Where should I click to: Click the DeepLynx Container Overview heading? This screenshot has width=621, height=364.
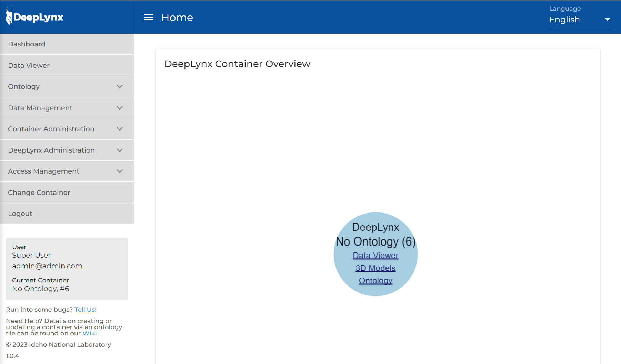pyautogui.click(x=237, y=64)
